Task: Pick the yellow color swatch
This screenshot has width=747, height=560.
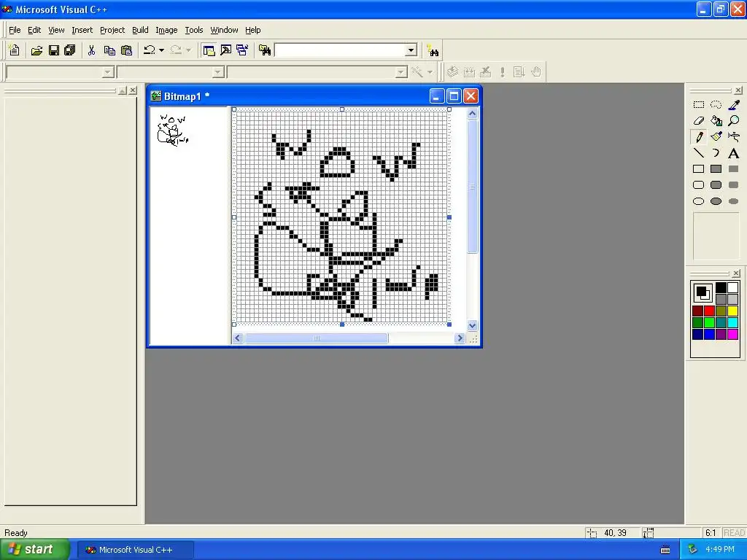Action: [x=732, y=311]
